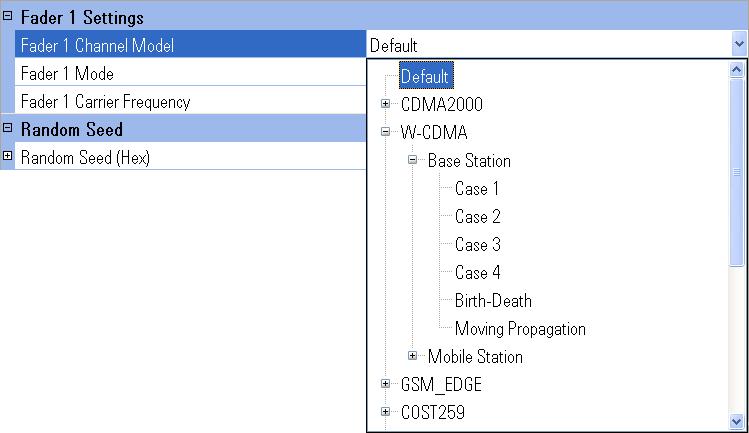This screenshot has height=433, width=749.
Task: Collapse the Fader 1 Settings section
Action: point(7,16)
